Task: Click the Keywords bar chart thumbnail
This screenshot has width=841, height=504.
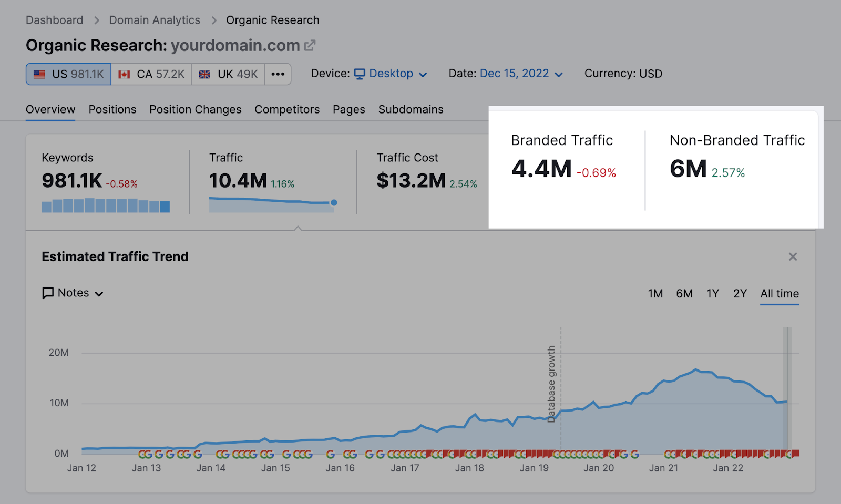Action: 106,205
